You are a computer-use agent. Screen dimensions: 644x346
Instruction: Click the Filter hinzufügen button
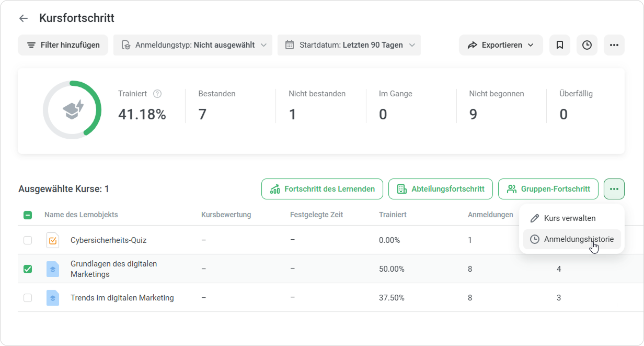(63, 45)
